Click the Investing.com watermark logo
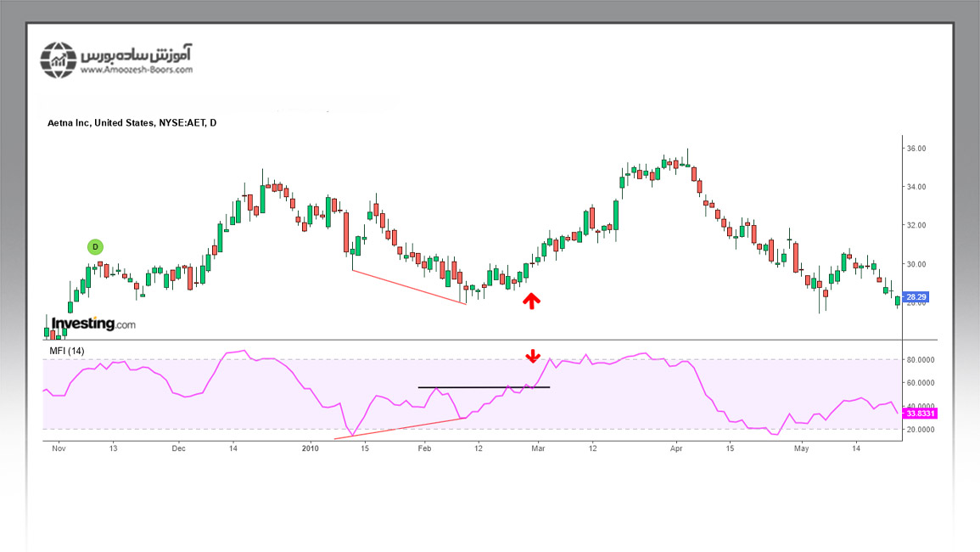 pos(93,324)
